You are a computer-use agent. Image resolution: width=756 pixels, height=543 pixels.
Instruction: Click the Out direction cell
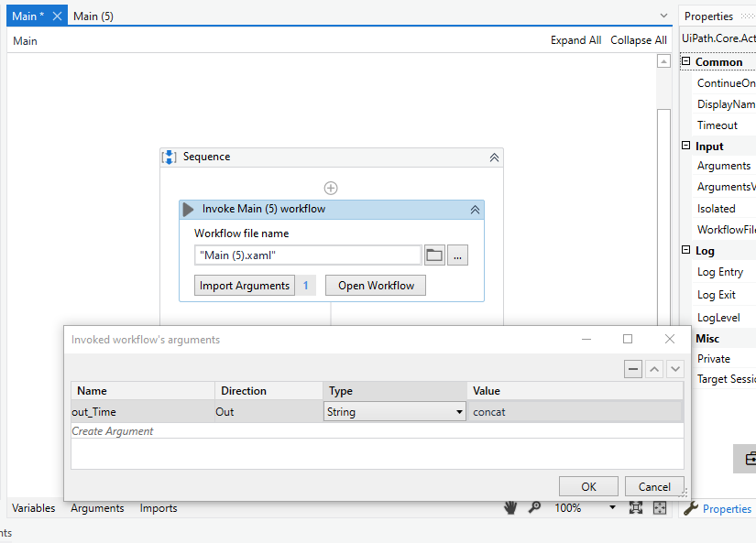pyautogui.click(x=268, y=412)
